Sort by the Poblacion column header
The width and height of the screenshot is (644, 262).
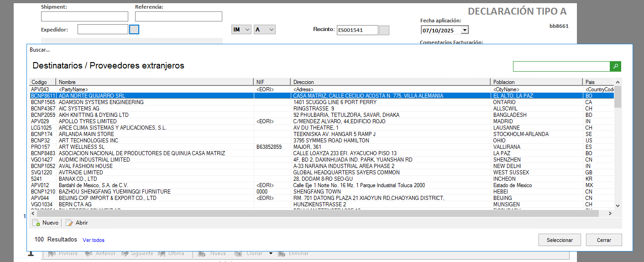tap(536, 82)
